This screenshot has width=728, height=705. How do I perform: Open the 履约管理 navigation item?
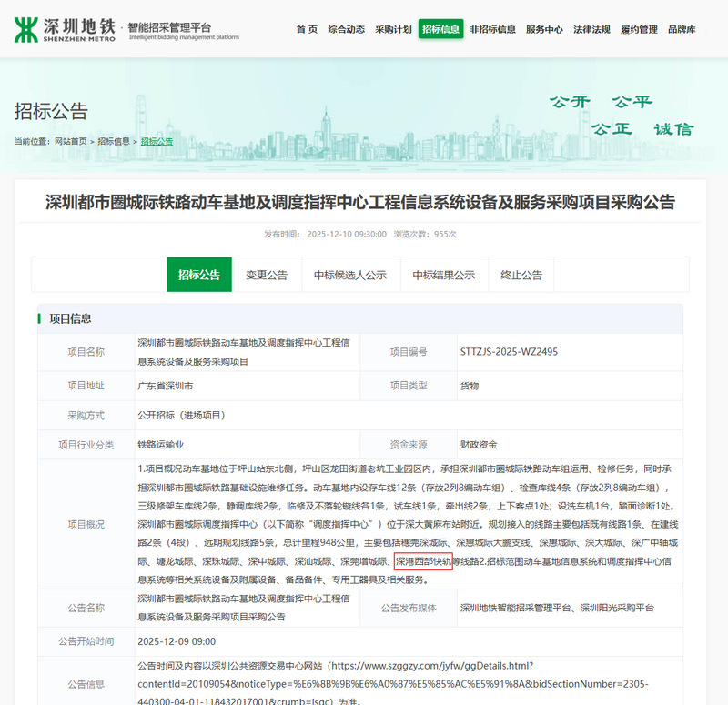click(x=639, y=30)
